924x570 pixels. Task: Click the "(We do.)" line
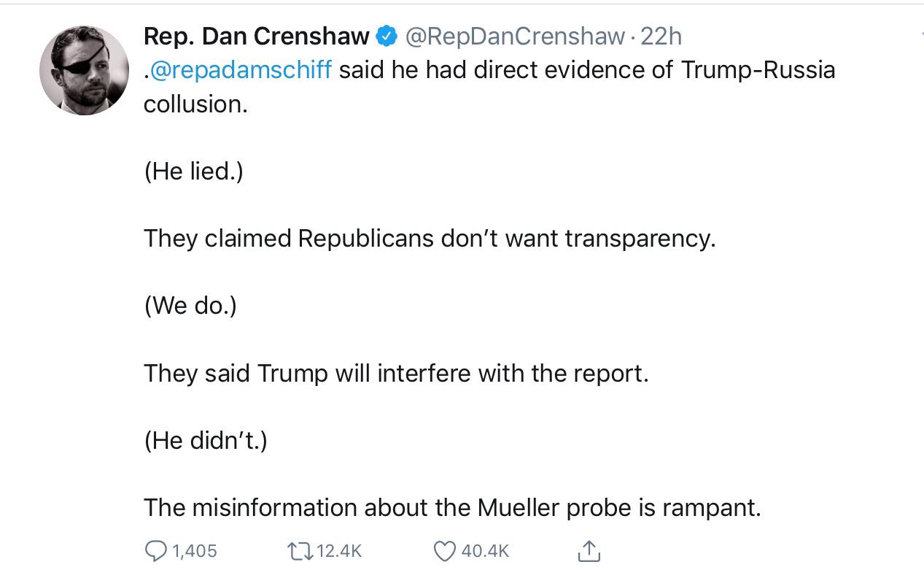190,306
